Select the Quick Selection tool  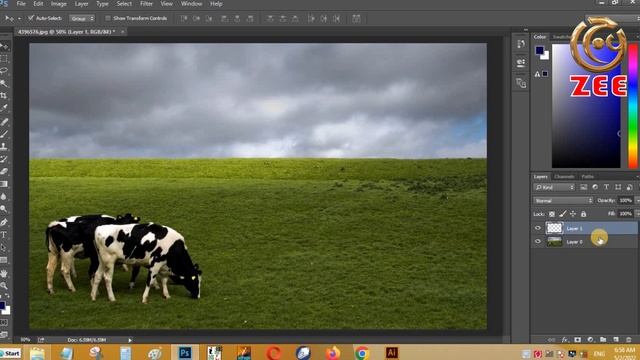4,83
